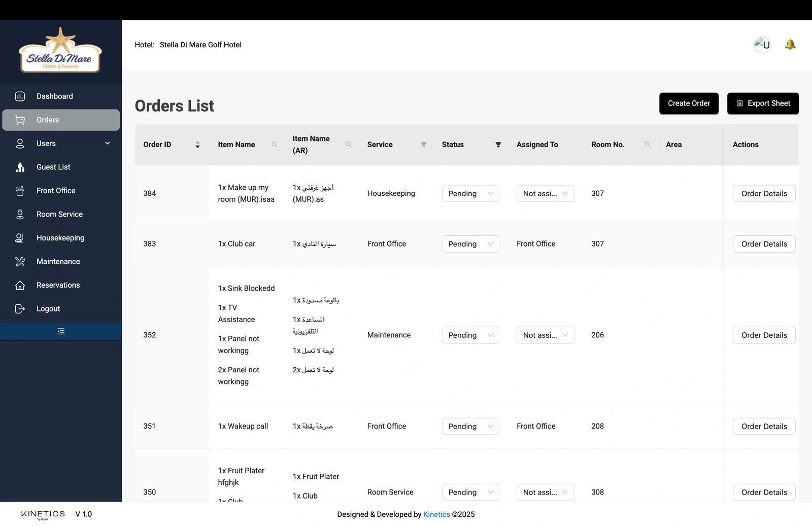Screen dimensions: 812x527
Task: Open the Status column filter icon
Action: pyautogui.click(x=498, y=145)
